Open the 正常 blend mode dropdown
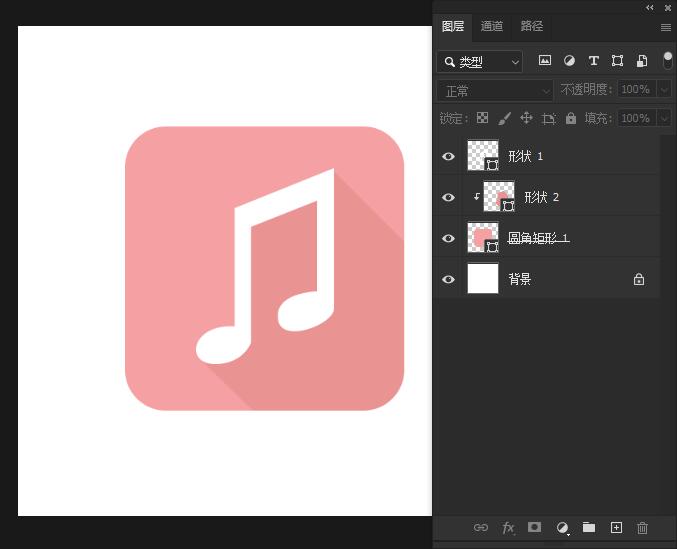 click(495, 91)
